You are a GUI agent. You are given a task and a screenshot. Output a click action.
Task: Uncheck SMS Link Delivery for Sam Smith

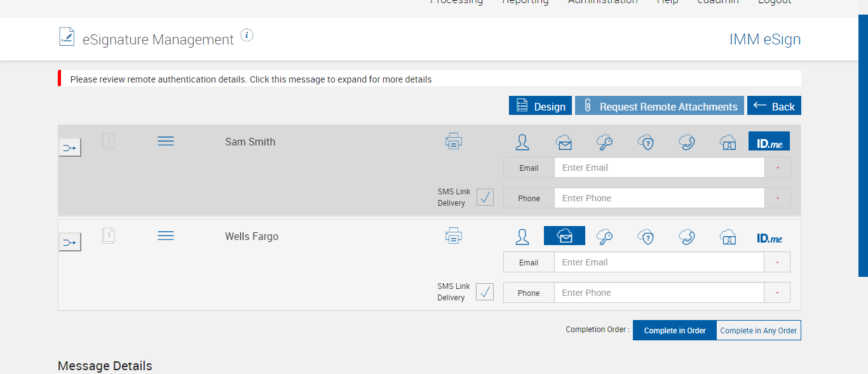(x=485, y=197)
